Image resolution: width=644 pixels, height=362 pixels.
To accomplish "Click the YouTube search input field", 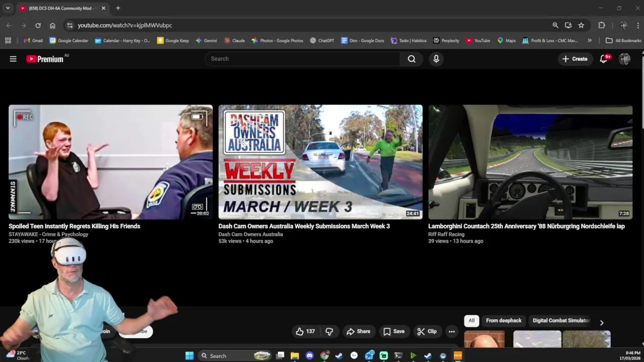I will (x=302, y=59).
